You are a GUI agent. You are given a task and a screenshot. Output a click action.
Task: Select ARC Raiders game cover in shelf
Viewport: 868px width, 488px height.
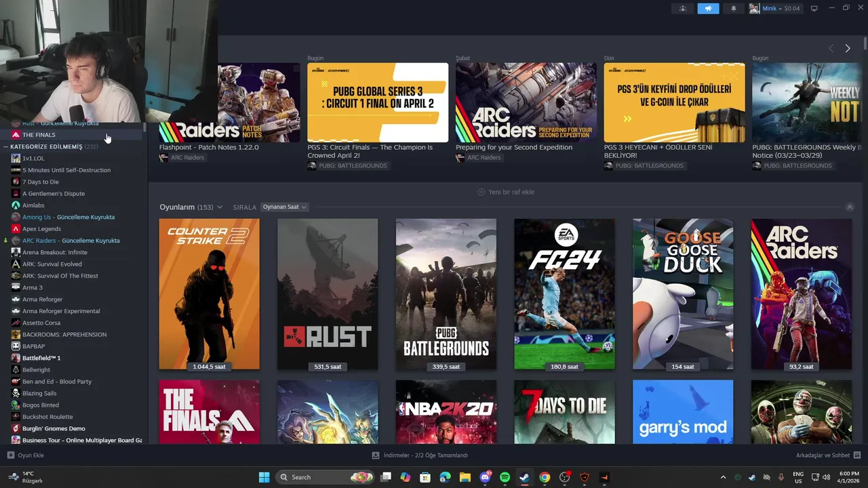click(802, 294)
